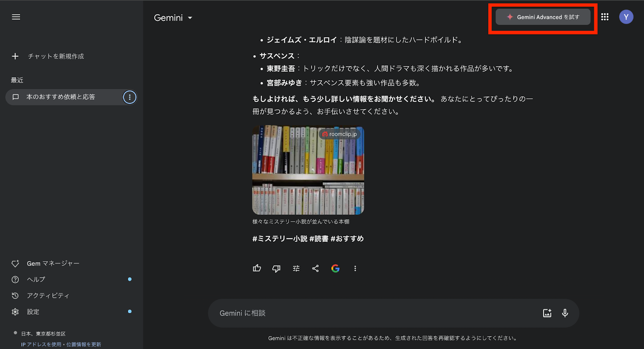Open アクティビティ menu item
This screenshot has height=349, width=644.
48,296
